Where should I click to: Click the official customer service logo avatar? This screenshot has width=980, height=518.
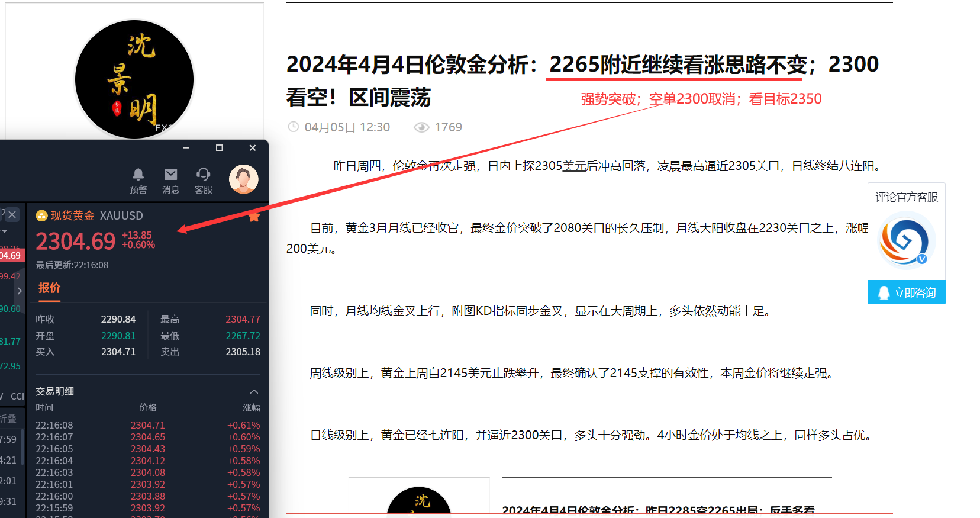(x=906, y=240)
